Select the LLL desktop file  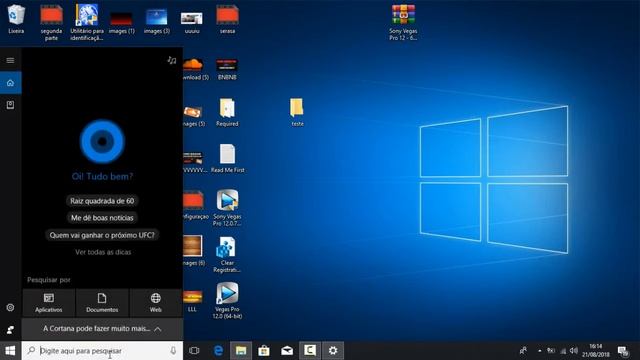tap(192, 301)
